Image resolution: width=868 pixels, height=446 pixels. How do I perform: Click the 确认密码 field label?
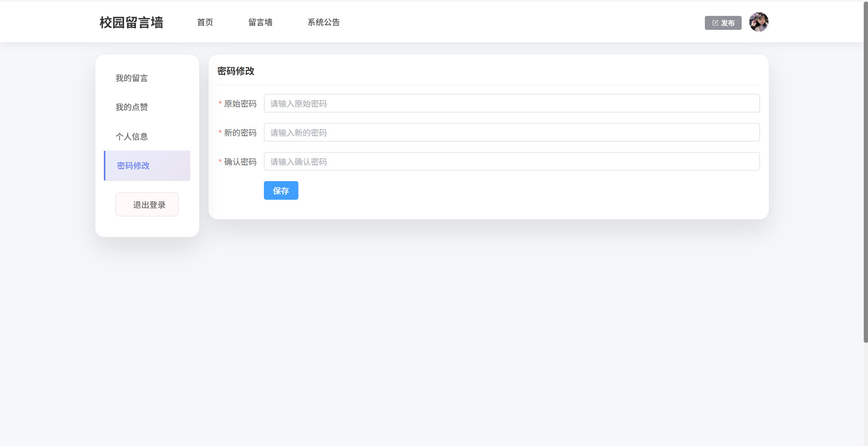tap(240, 162)
